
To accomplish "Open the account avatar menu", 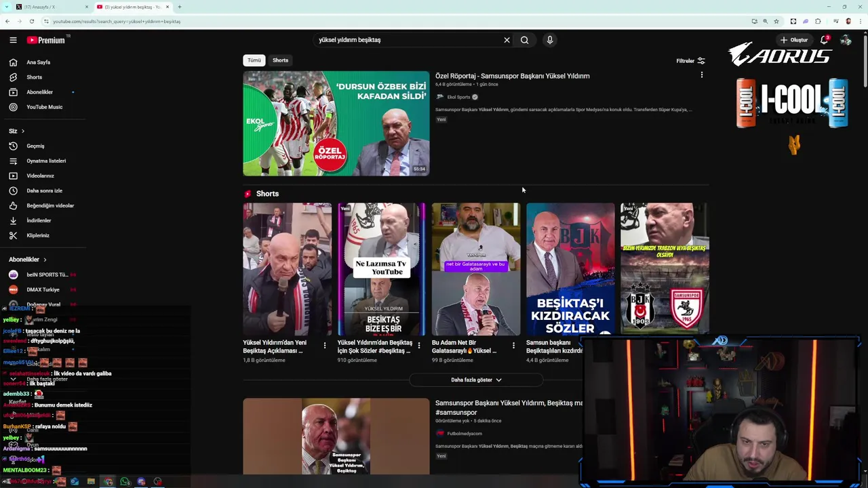I will tap(846, 40).
